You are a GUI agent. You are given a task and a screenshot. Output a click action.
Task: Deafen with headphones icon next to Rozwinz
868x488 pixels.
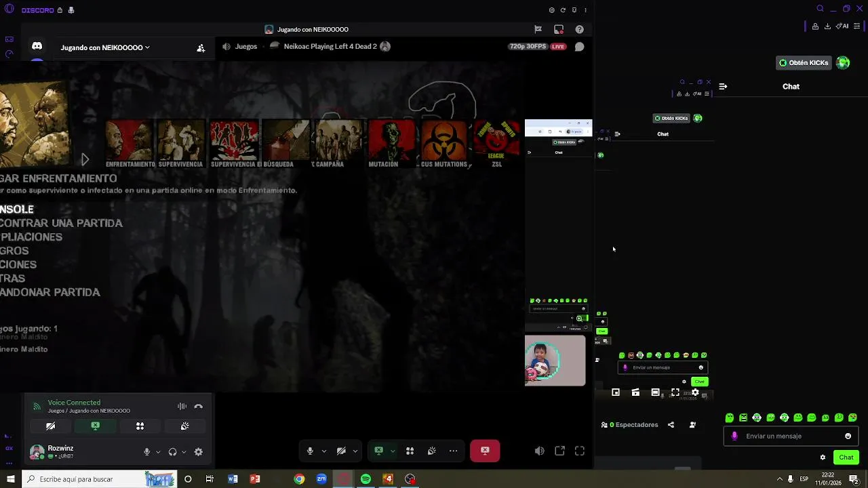(172, 452)
